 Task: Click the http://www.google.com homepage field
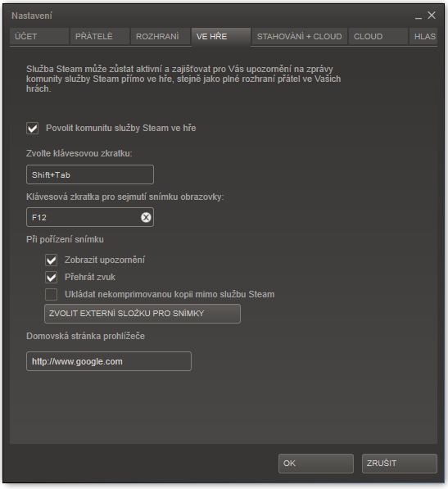(109, 361)
